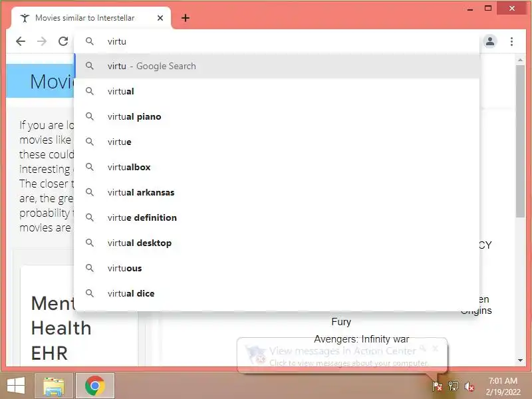Click the search icon beside virtualbox

[90, 167]
